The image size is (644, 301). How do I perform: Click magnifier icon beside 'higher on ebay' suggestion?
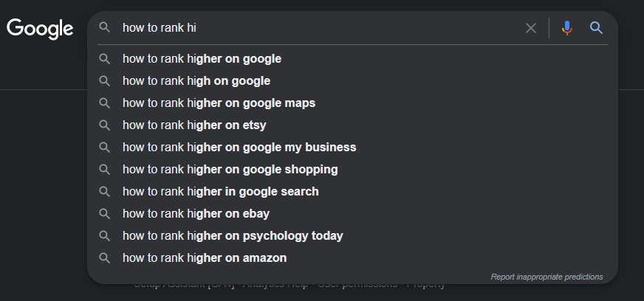pyautogui.click(x=105, y=213)
